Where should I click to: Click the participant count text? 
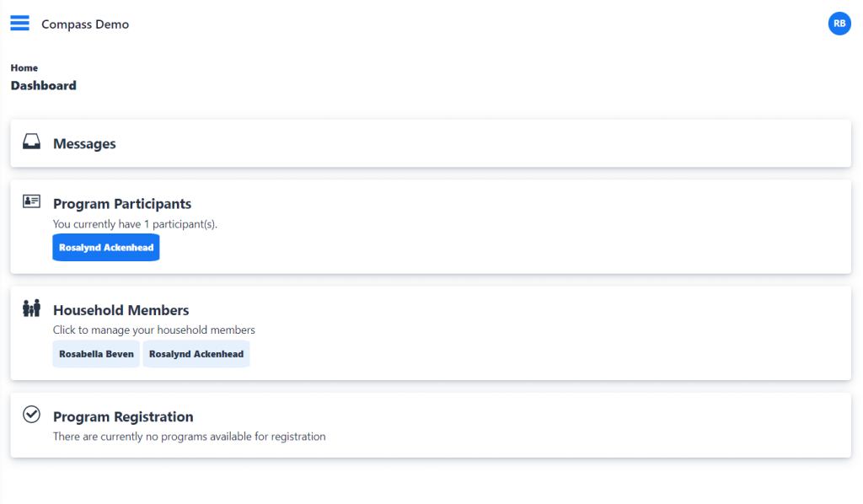tap(135, 224)
